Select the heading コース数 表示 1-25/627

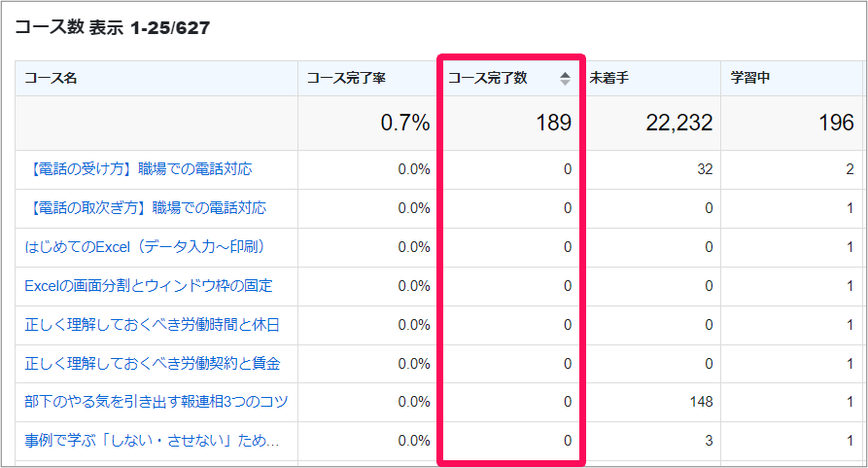pos(113,27)
